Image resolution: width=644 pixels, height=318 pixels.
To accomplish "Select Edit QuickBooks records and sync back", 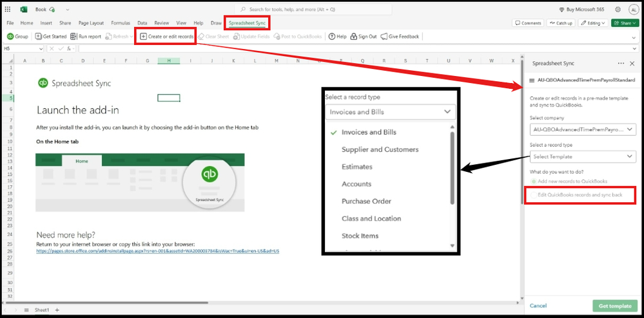I will click(534, 194).
